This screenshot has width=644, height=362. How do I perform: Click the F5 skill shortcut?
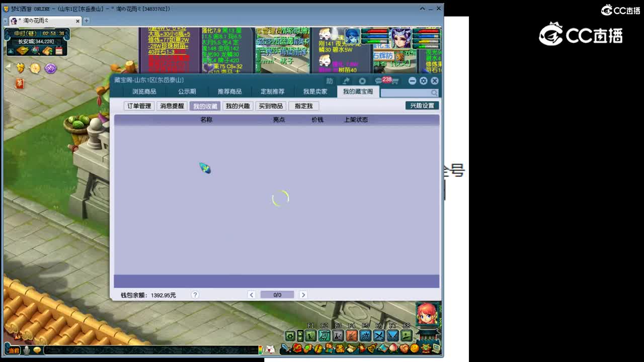pos(365,335)
